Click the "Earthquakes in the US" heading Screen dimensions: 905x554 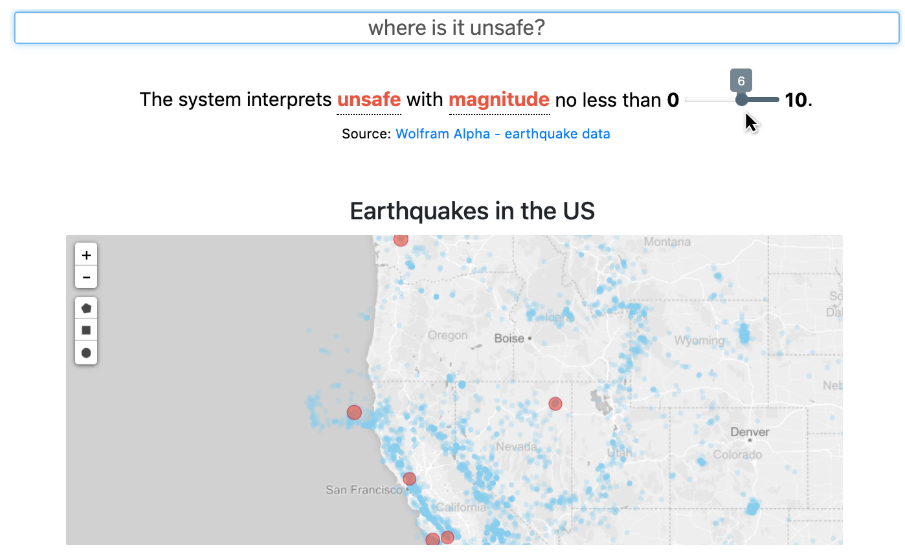click(x=472, y=211)
